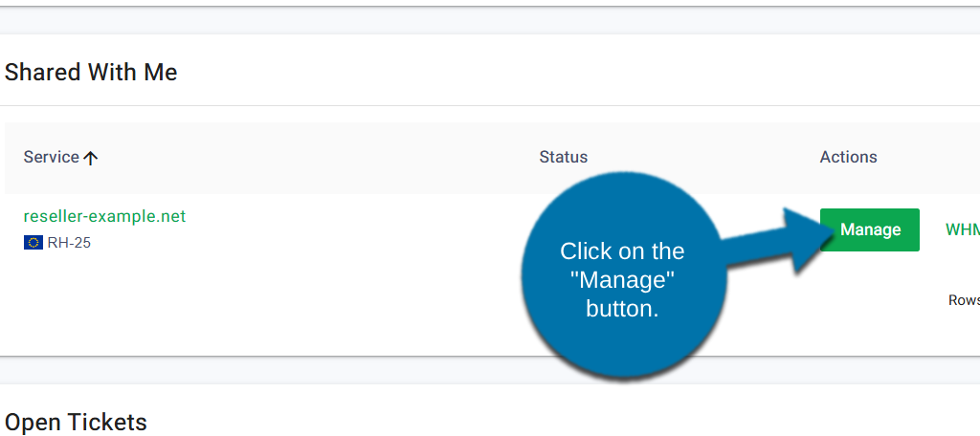This screenshot has width=980, height=436.
Task: Click the Actions column header
Action: [848, 157]
